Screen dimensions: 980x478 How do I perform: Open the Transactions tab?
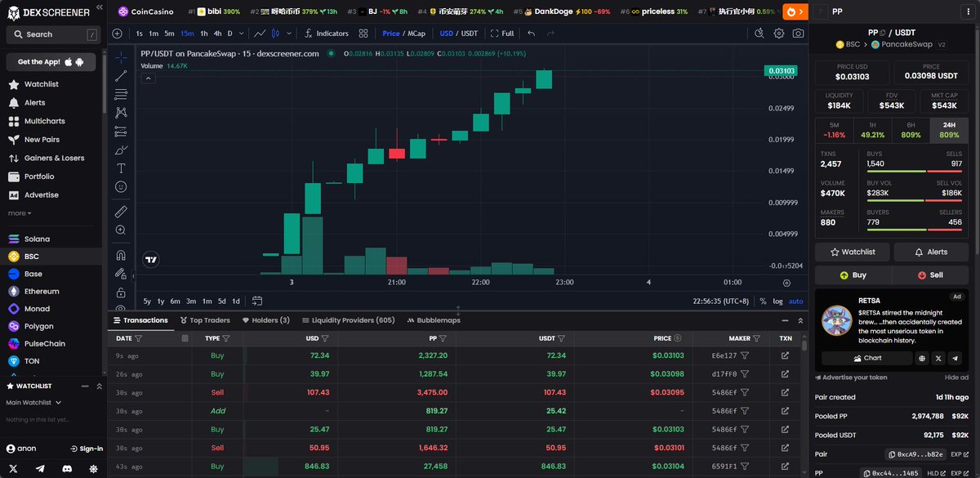[140, 320]
